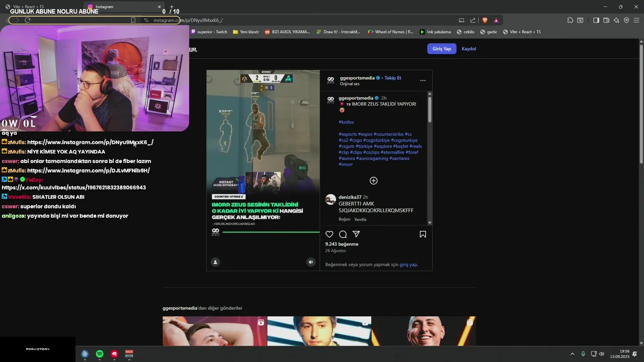Open the first related post thumbnail
Screen dimensions: 644x362
(x=215, y=331)
